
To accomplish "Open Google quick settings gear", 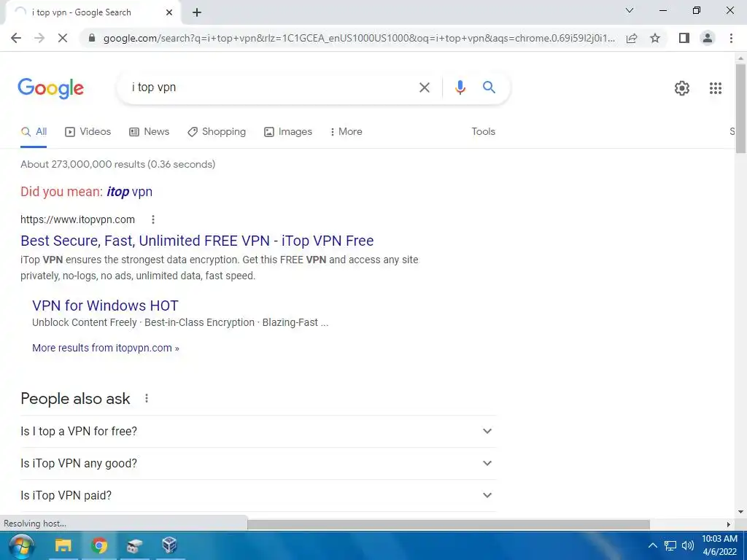I will point(682,88).
